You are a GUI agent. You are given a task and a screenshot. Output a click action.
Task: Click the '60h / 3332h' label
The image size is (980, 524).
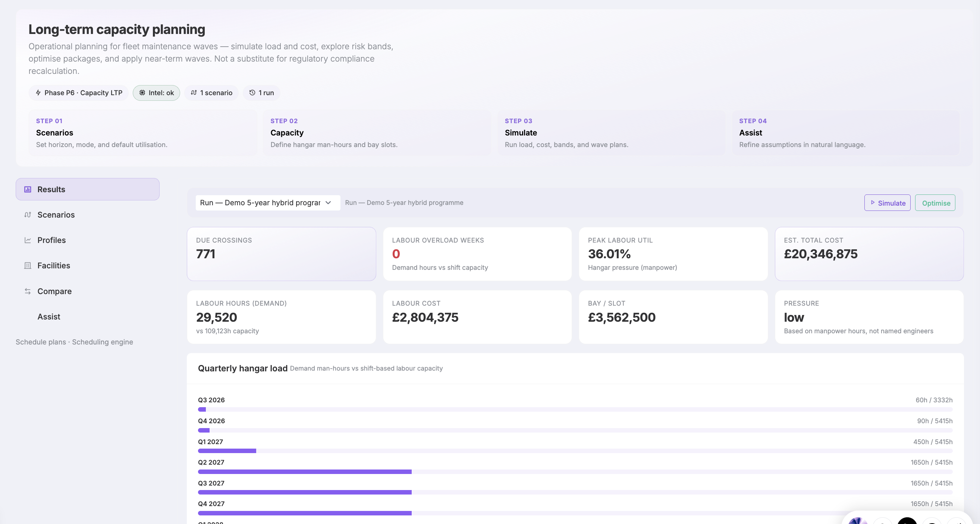[934, 400]
